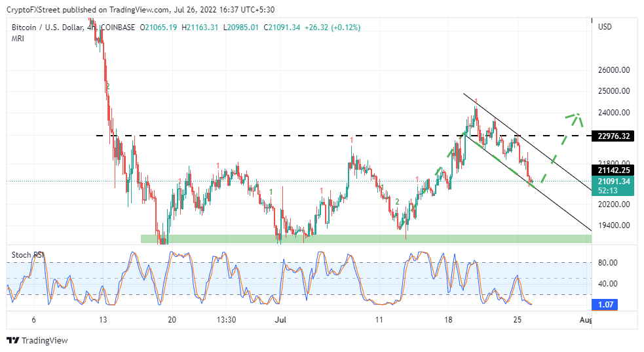Click the Jul date label on time axis
Viewport: 644px width, 352px height.
281,319
